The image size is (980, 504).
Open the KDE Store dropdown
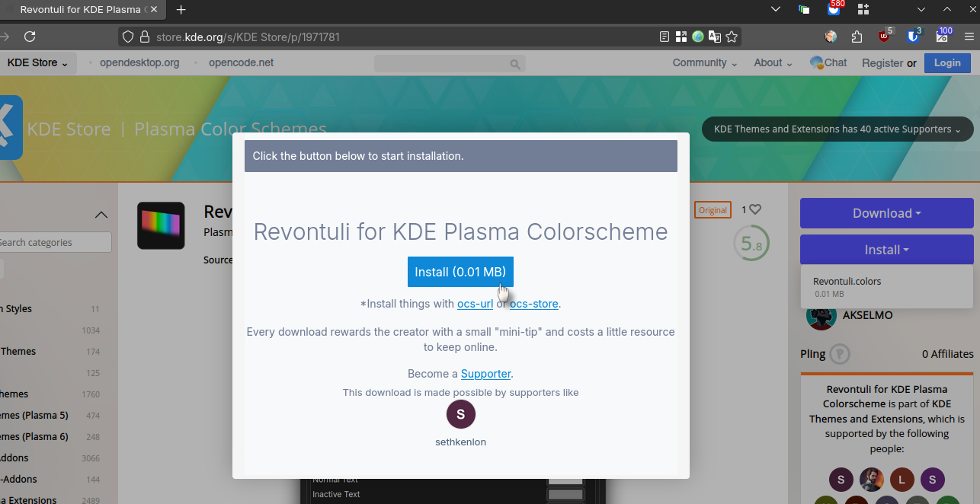37,63
